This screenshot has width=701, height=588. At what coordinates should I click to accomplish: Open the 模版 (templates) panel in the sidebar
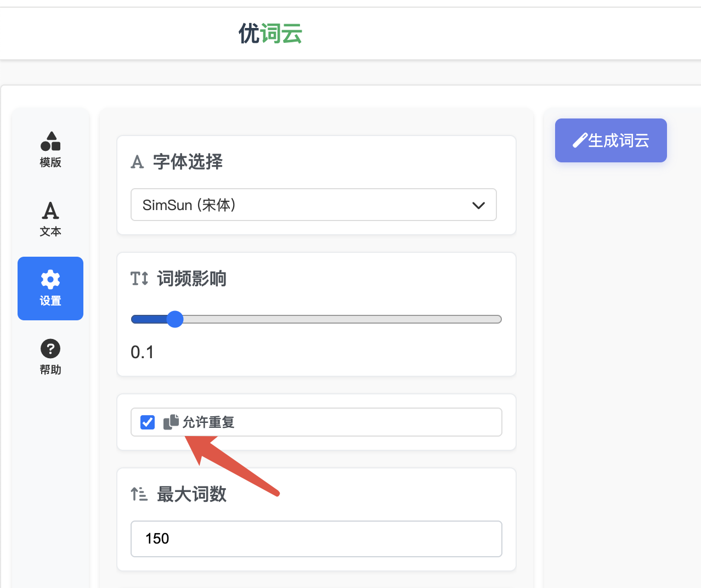[50, 149]
